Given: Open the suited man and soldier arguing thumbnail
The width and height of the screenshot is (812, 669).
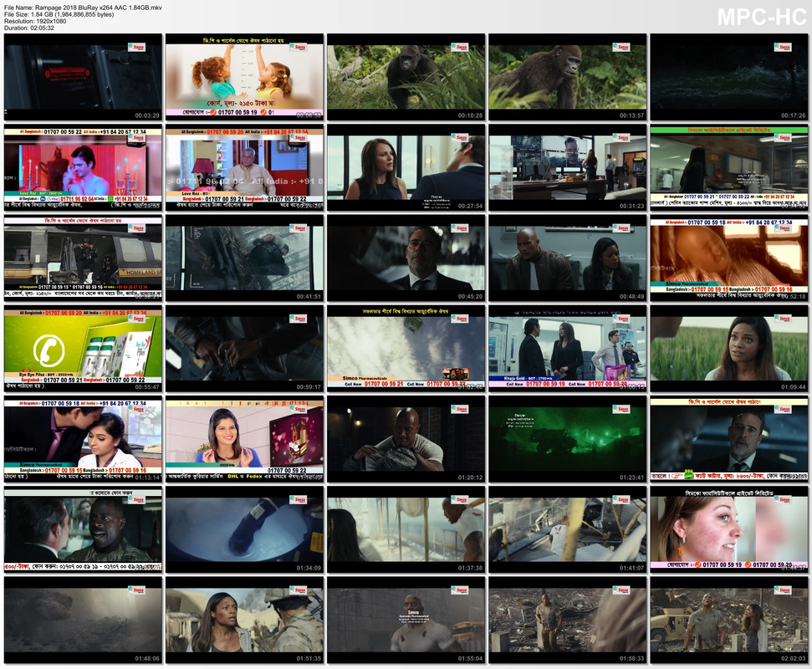Looking at the screenshot, I should click(83, 529).
